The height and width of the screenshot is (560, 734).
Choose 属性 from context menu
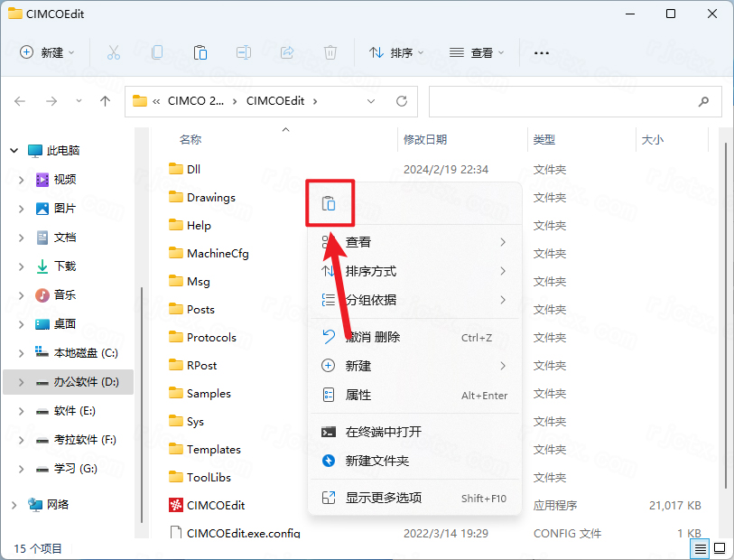point(414,396)
